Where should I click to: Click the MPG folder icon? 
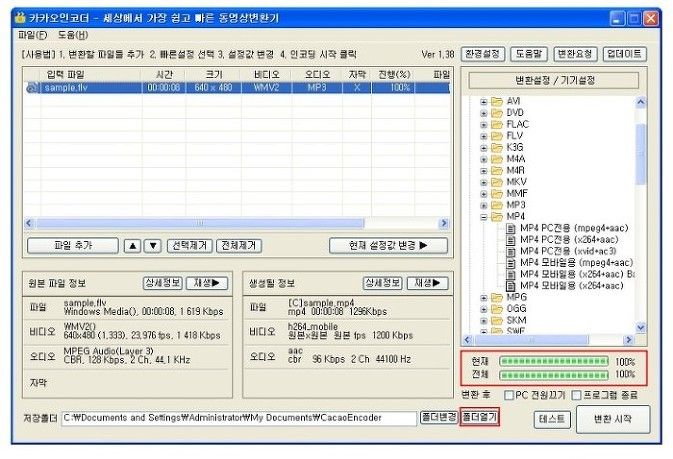coord(497,297)
